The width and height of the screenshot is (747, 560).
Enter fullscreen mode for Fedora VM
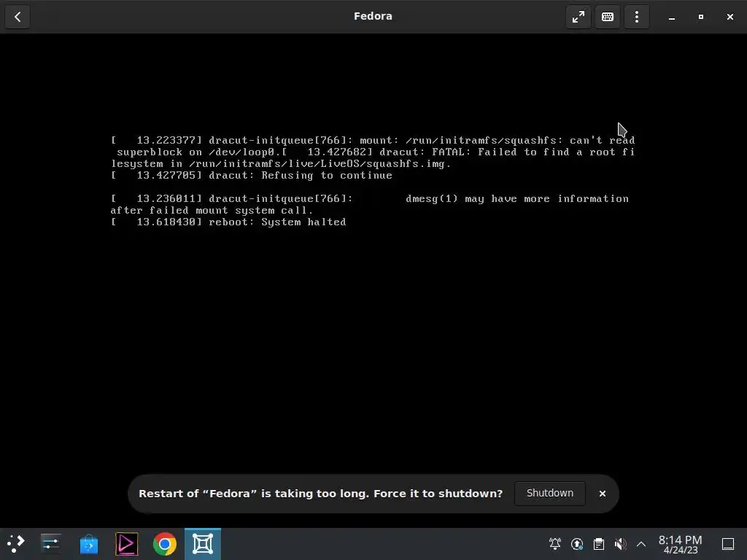click(578, 17)
